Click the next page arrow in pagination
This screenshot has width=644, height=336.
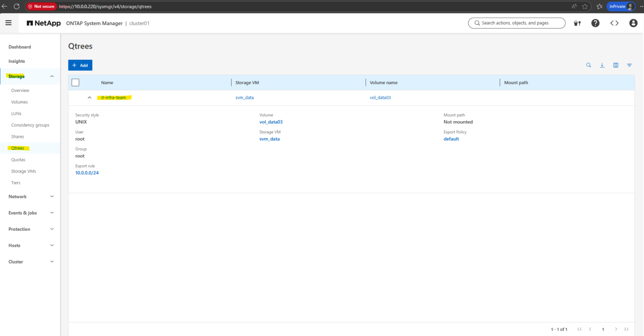616,329
